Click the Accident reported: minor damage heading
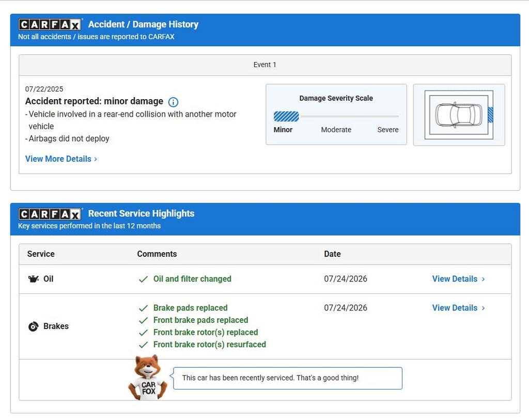Image resolution: width=529 pixels, height=420 pixels. [x=94, y=101]
